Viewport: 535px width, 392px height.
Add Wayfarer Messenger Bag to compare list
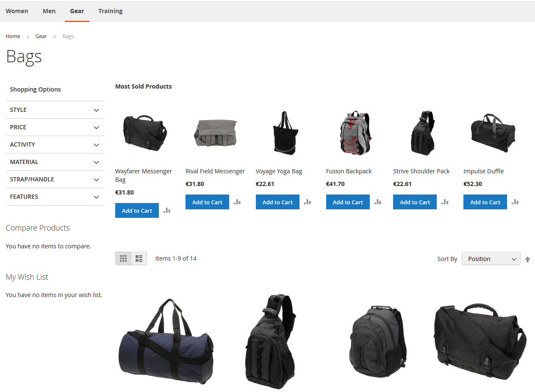point(167,210)
